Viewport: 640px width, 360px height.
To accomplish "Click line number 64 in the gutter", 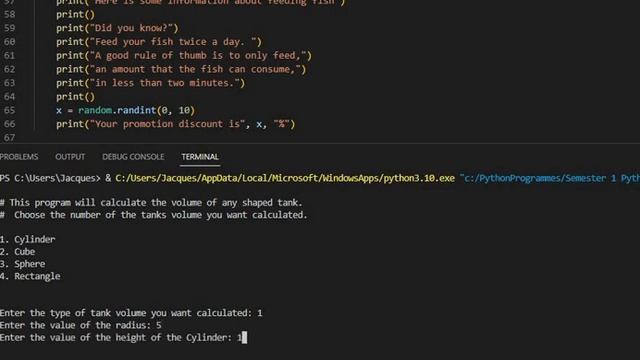I will coord(9,97).
